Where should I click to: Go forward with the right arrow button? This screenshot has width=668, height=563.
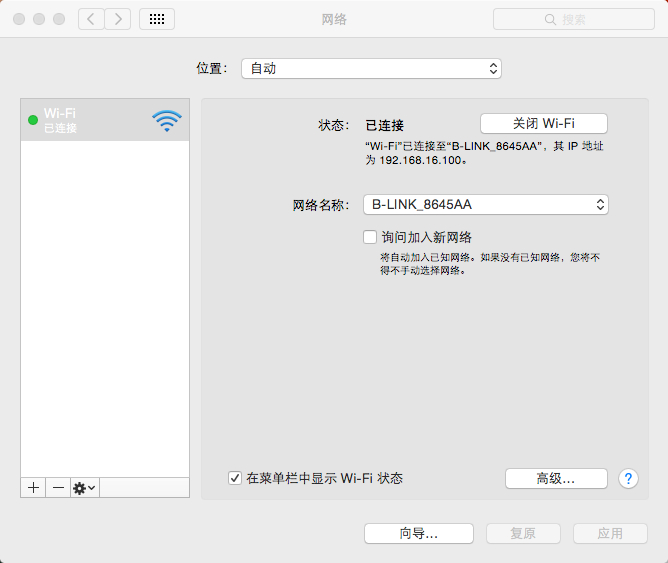[118, 19]
